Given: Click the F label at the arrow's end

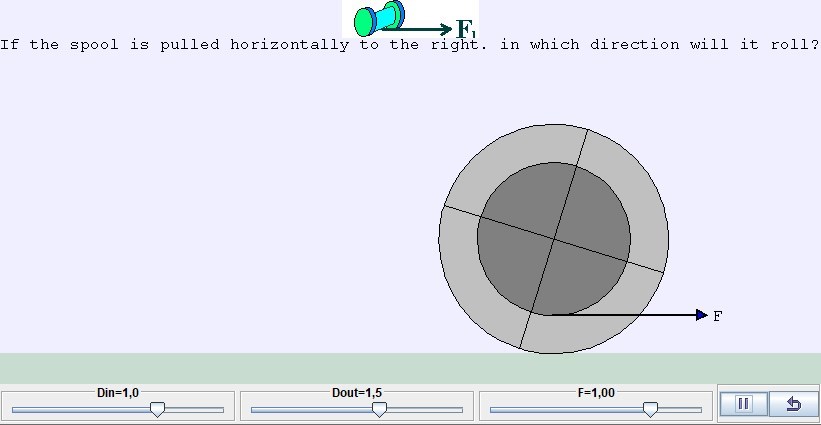Looking at the screenshot, I should [x=717, y=316].
